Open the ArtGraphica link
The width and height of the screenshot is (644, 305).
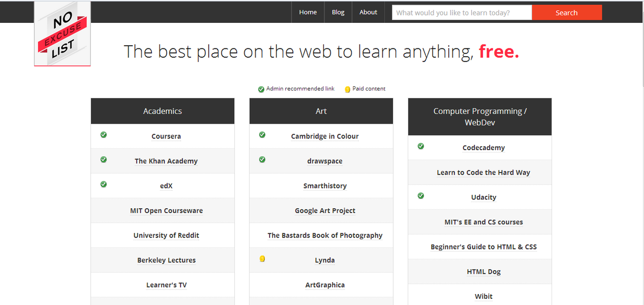(x=325, y=285)
